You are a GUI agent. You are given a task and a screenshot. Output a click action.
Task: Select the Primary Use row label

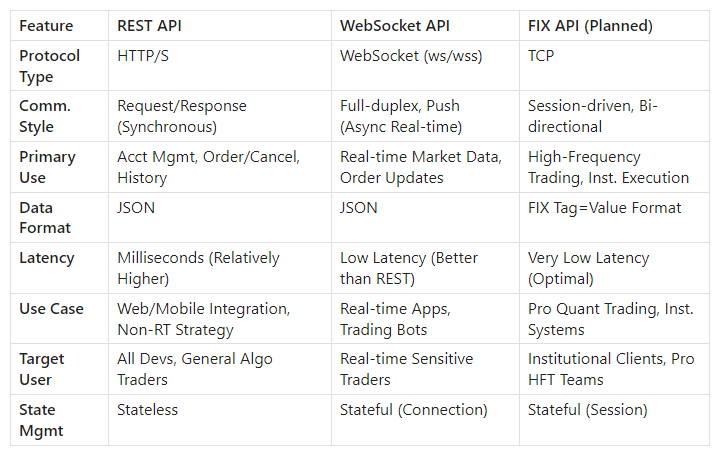[x=60, y=167]
